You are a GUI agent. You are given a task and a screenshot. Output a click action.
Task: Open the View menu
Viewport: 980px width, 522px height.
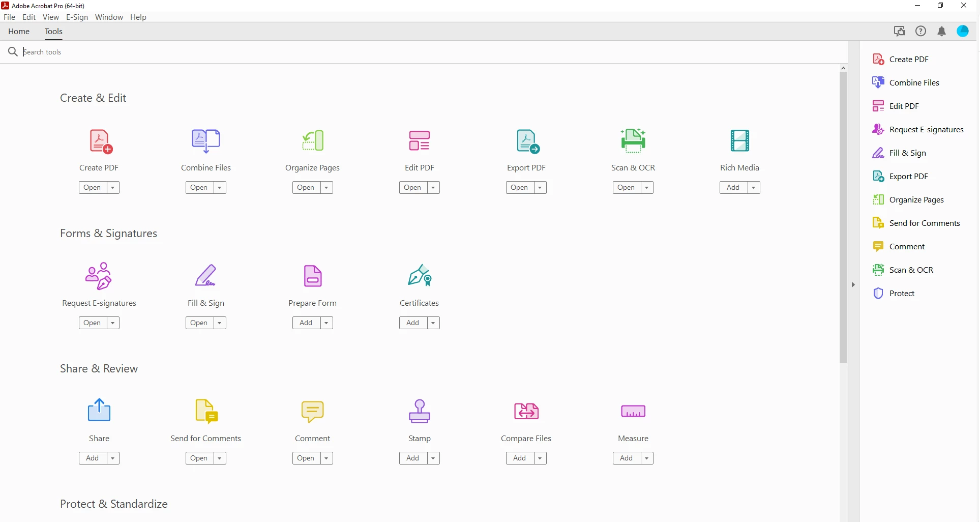point(51,17)
